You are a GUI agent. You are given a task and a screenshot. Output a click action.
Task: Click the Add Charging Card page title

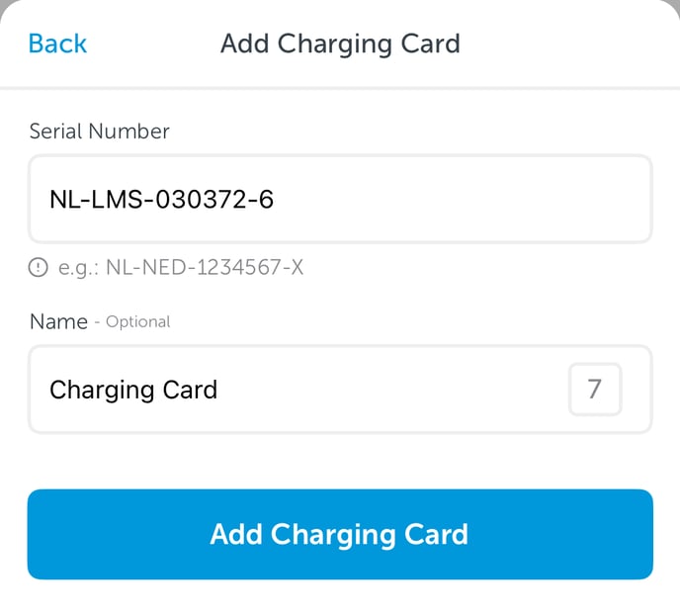(x=340, y=44)
